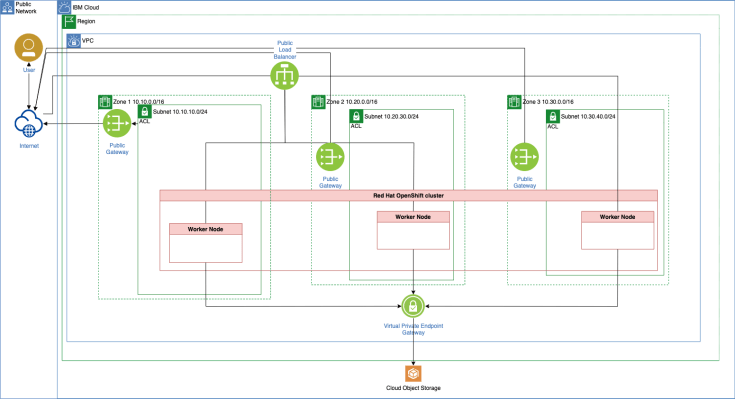
Task: Select the Zone 1 data center icon
Action: pyautogui.click(x=105, y=102)
